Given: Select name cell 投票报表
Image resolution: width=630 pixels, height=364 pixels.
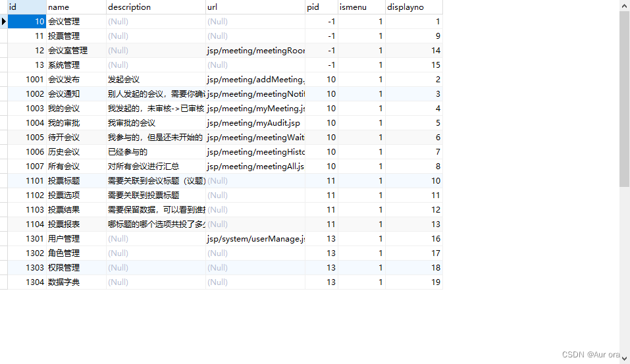Looking at the screenshot, I should pos(76,224).
